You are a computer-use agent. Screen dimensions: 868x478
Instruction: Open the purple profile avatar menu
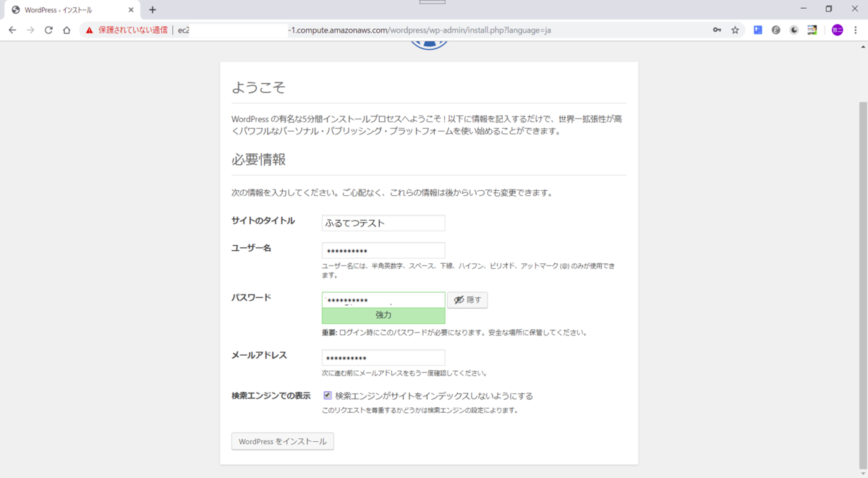[x=836, y=30]
